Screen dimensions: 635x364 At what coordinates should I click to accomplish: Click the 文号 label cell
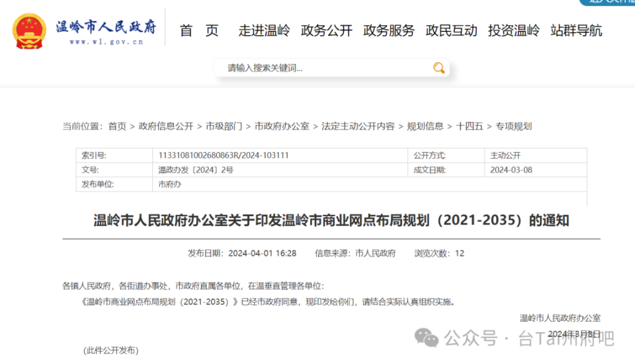click(114, 170)
